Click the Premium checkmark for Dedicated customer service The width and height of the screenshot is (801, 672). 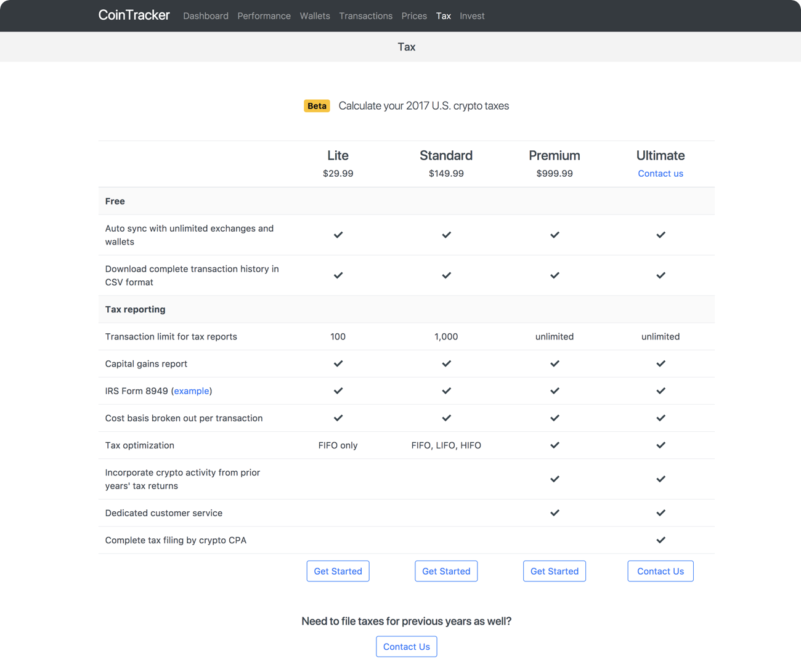[x=555, y=512]
